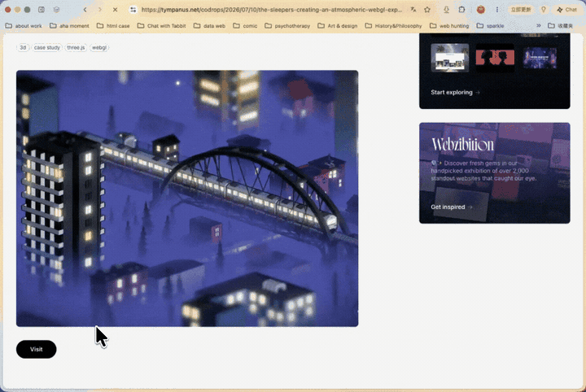This screenshot has width=586, height=392.
Task: Open the downloads icon
Action: point(446,10)
